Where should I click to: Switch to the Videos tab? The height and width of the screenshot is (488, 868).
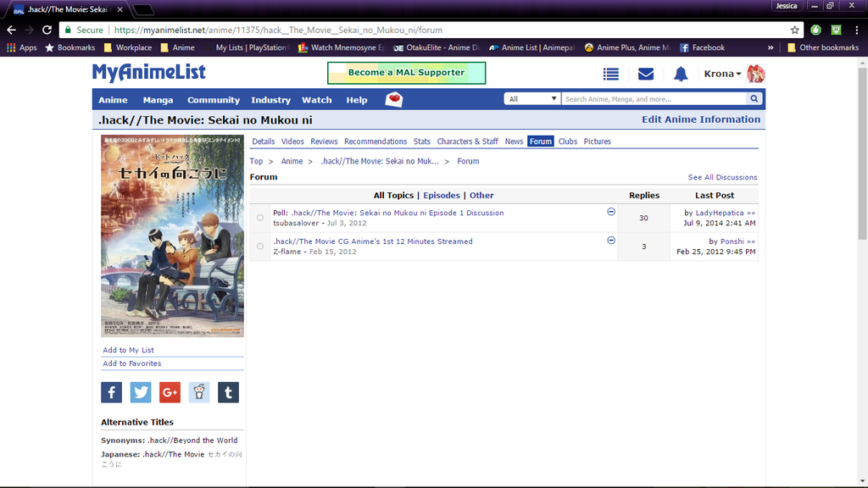coord(292,141)
